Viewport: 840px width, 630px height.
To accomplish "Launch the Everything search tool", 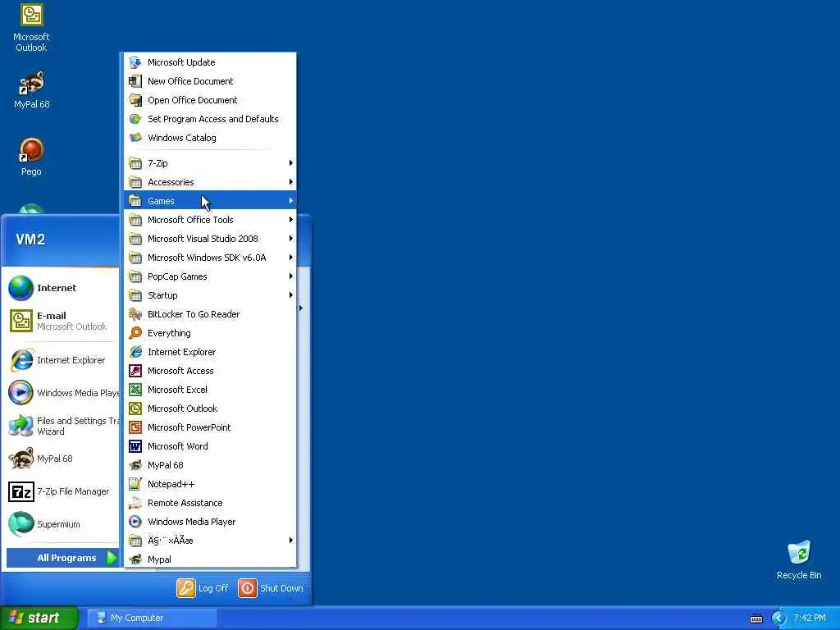I will (x=210, y=333).
